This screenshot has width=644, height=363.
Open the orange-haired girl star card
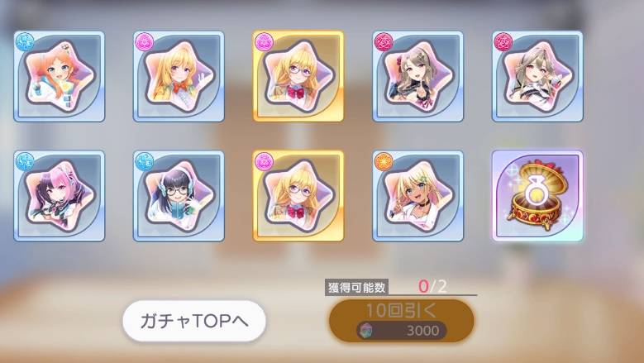[60, 76]
